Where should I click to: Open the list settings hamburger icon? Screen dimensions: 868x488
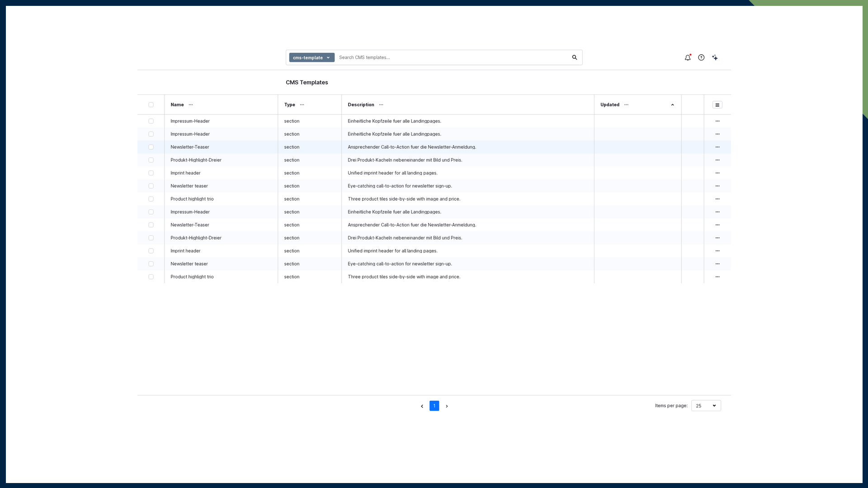pos(717,105)
